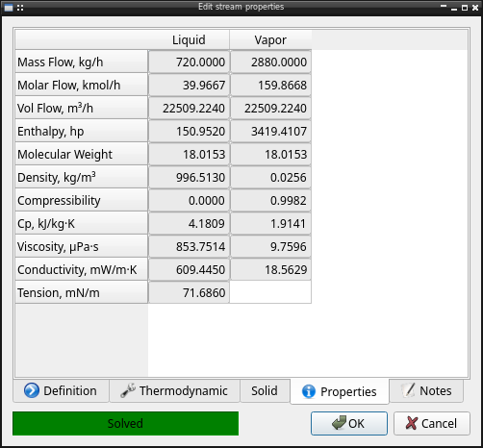
Task: Minimize the Edit stream properties window
Action: (454, 9)
